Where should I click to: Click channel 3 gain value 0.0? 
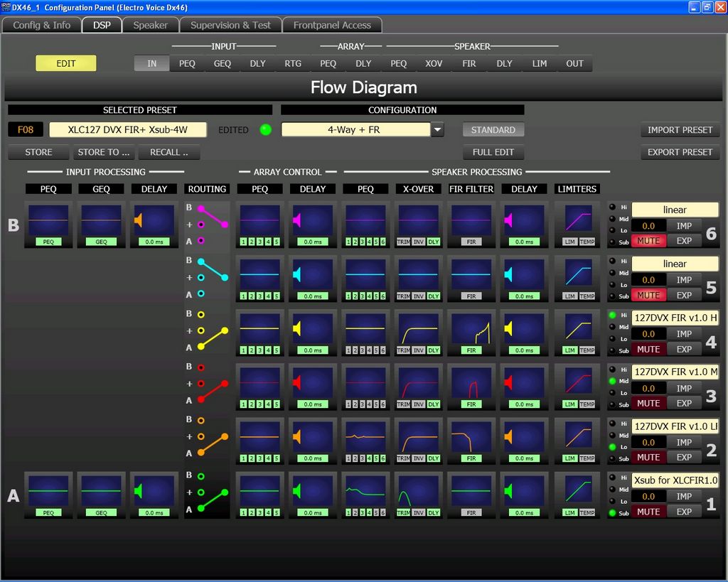coord(648,389)
